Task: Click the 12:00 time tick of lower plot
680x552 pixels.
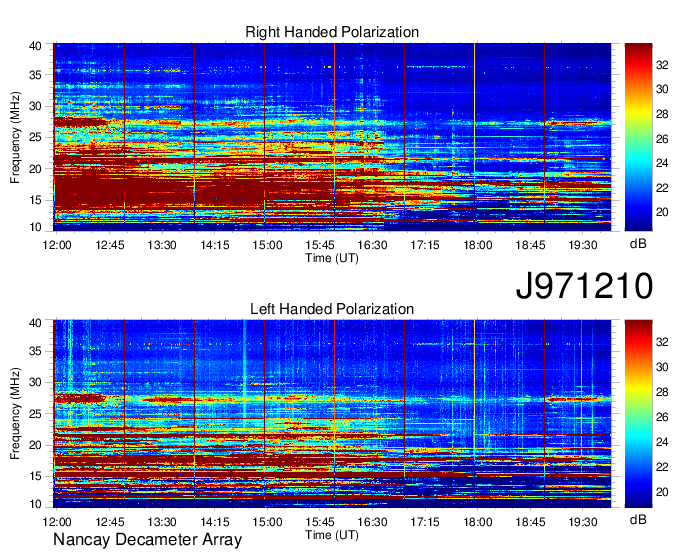Action: (x=57, y=522)
